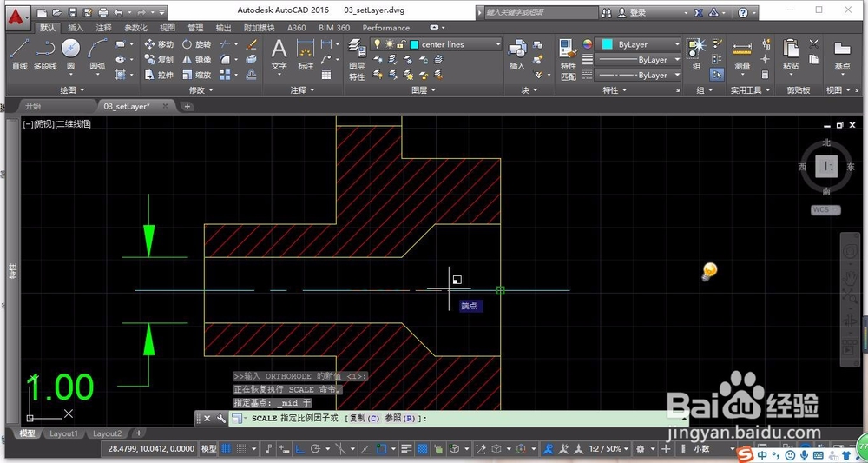Click the 移动 (Move) tool
Screen dimensions: 868x463
coord(159,44)
